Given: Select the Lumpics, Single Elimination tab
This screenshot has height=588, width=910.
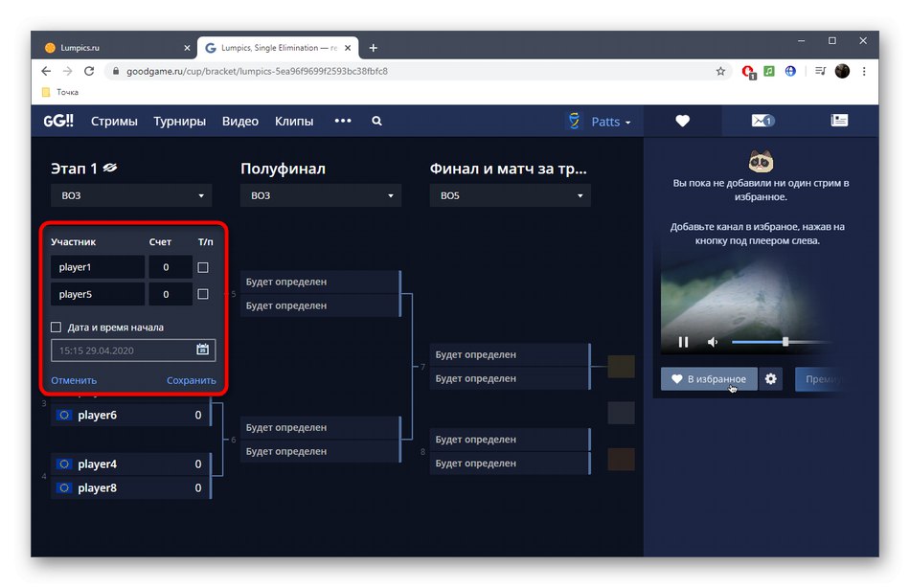Looking at the screenshot, I should click(278, 48).
